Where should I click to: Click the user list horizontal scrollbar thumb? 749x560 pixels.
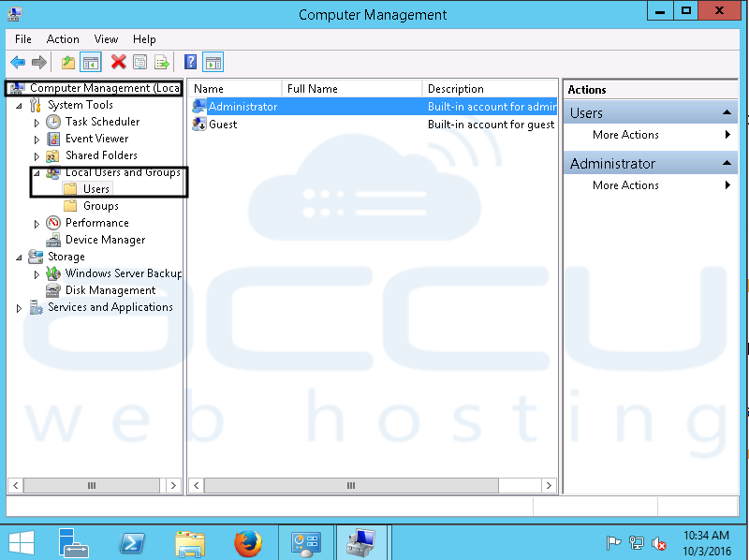pos(351,485)
